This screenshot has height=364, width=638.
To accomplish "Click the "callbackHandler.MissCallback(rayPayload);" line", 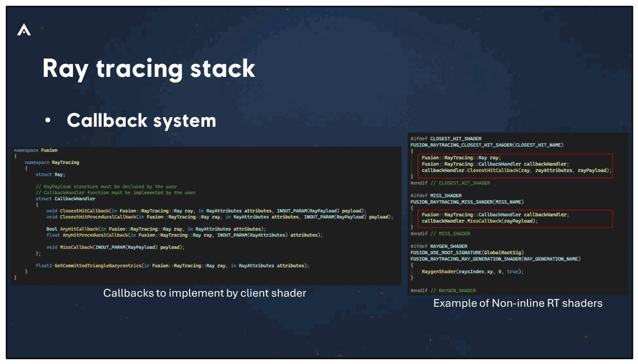I will (x=480, y=221).
